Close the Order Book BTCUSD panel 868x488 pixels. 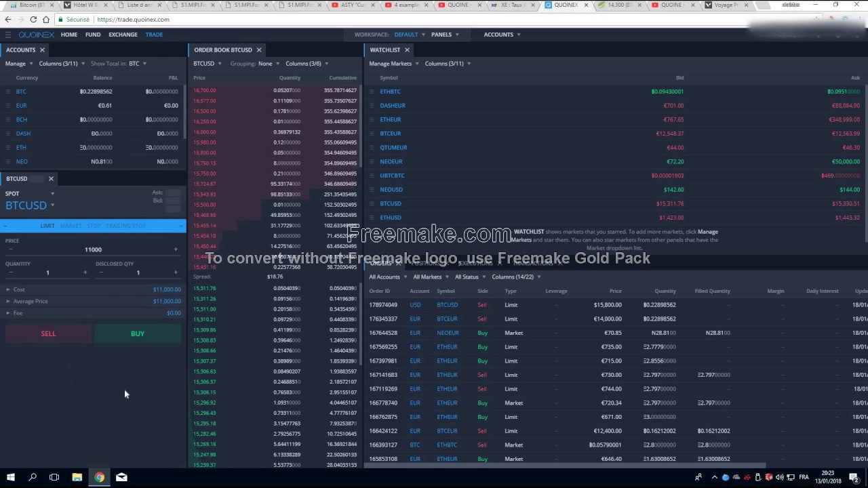(259, 50)
